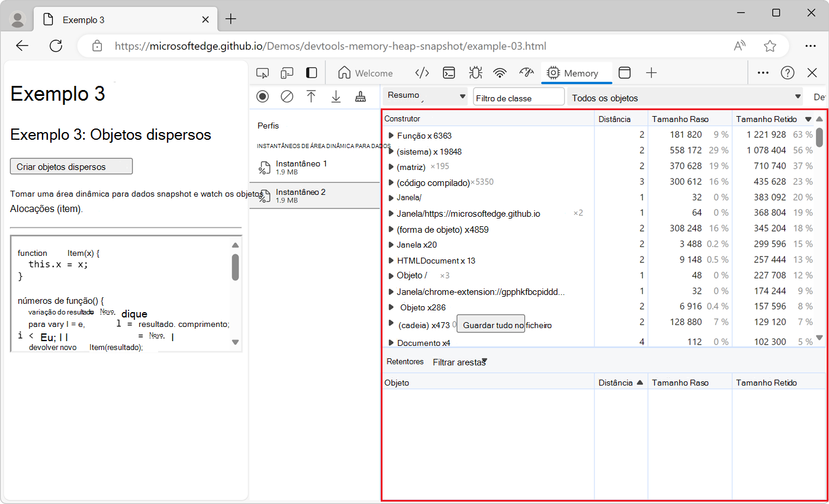829x504 pixels.
Task: Open the Sources bug icon
Action: pyautogui.click(x=475, y=73)
